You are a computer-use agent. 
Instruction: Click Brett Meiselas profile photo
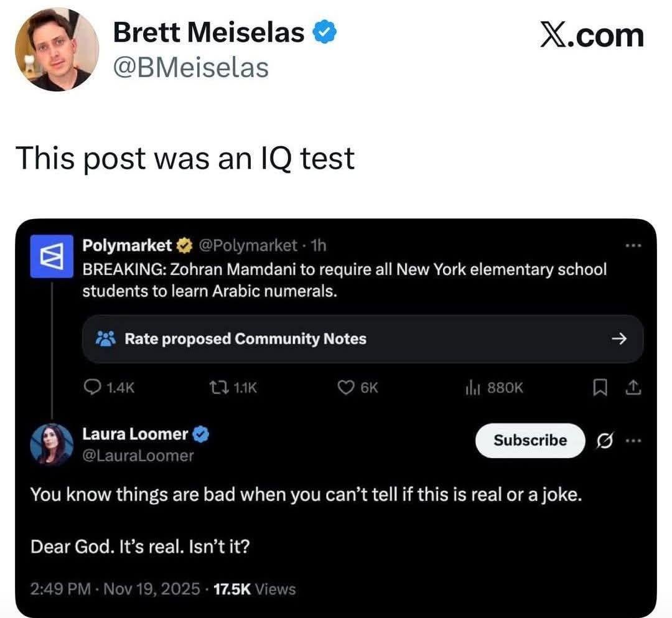pyautogui.click(x=57, y=49)
